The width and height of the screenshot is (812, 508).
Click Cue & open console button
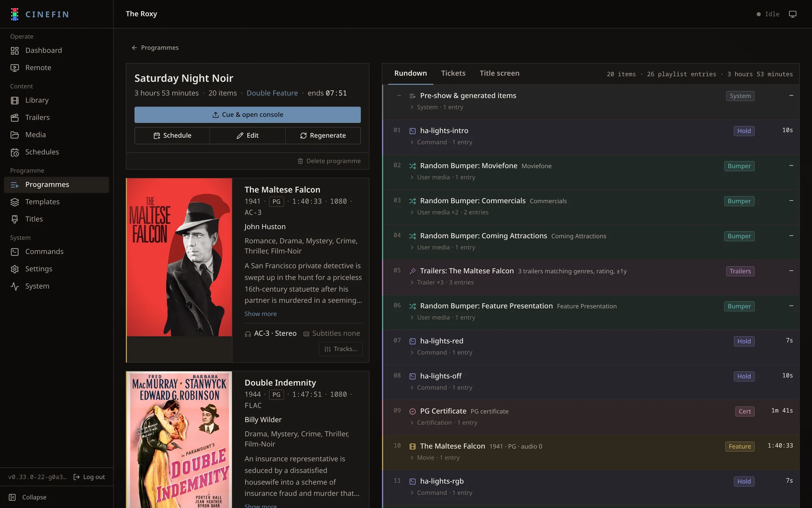click(247, 115)
